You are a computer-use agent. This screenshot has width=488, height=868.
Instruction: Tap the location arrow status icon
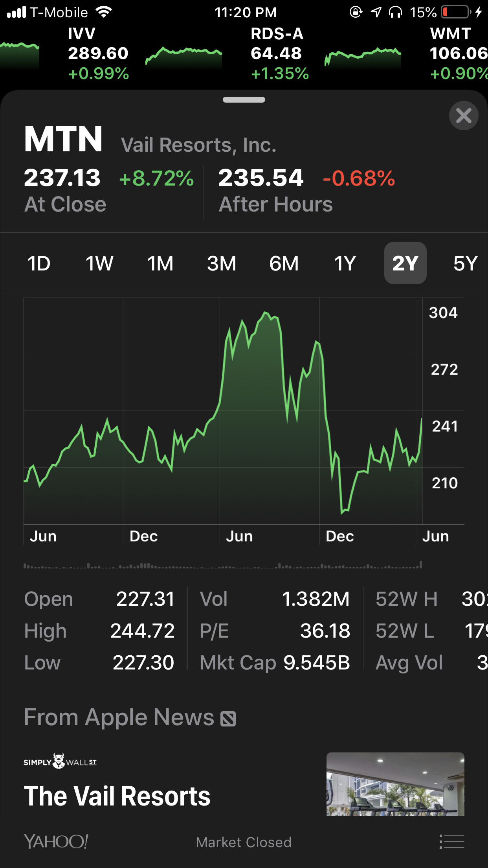376,12
